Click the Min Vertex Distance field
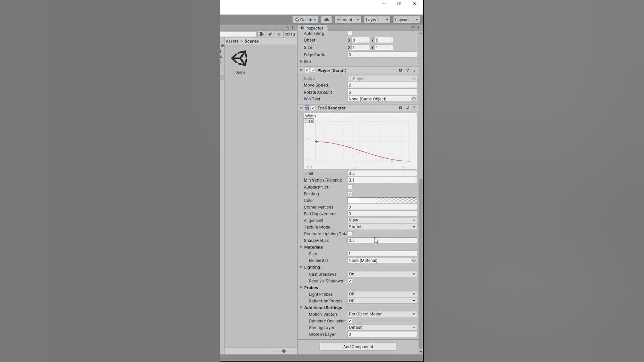 tap(382, 180)
